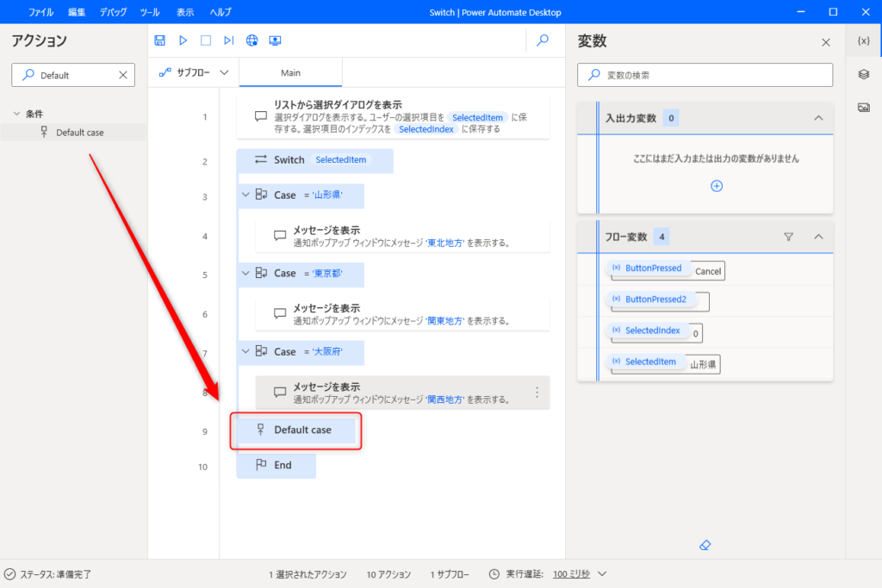Viewport: 882px width, 588px height.
Task: Run the flow with the play icon
Action: click(183, 40)
